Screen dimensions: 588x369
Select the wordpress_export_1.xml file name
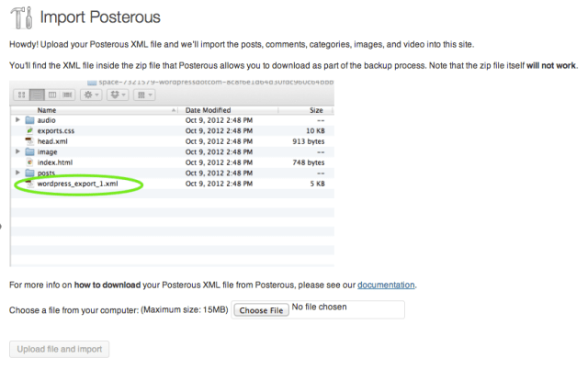pos(77,184)
